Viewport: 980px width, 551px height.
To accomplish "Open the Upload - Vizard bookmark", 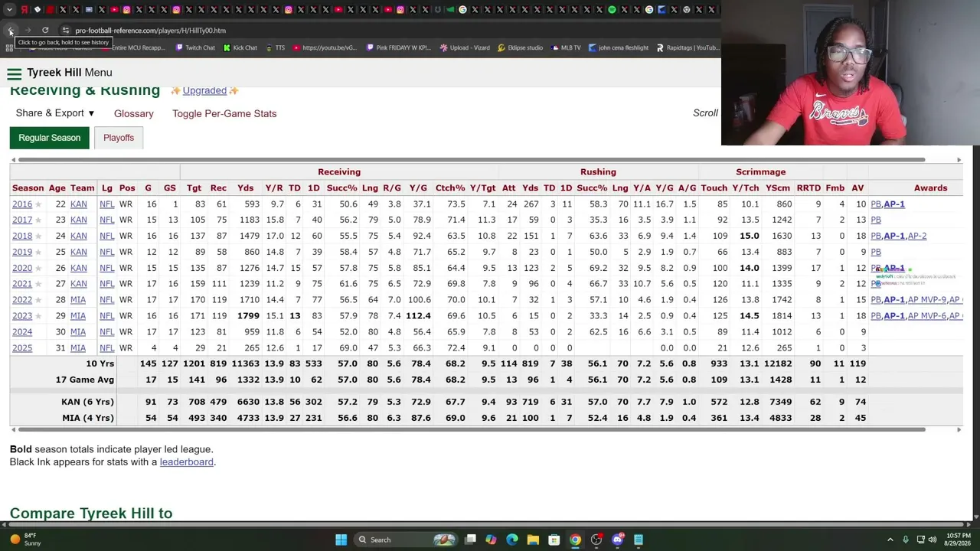I will coord(464,47).
